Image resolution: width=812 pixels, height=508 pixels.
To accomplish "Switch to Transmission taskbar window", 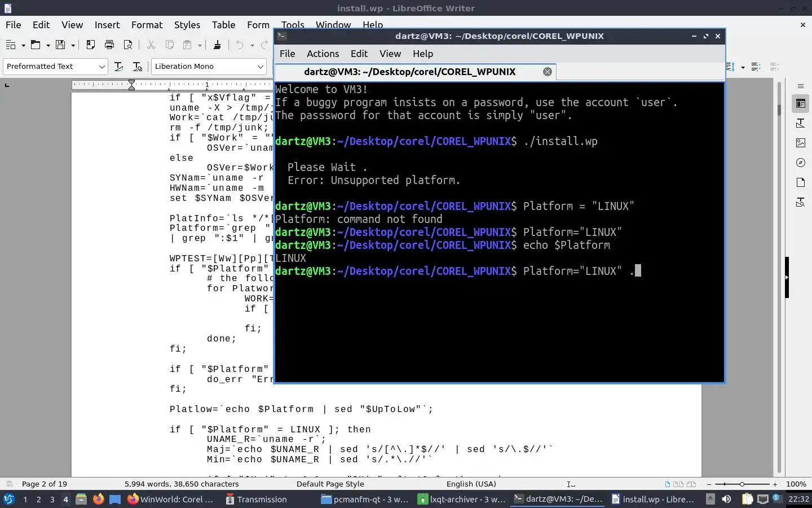I will (257, 499).
